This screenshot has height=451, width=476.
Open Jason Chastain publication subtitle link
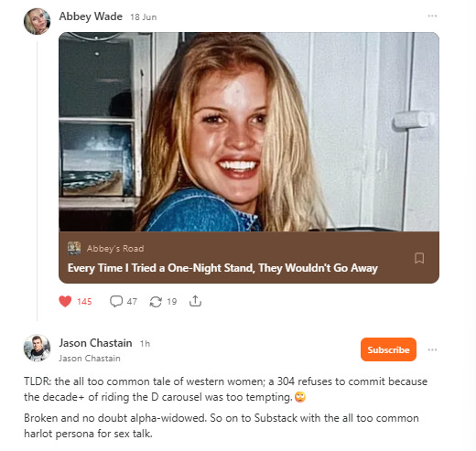tap(90, 359)
